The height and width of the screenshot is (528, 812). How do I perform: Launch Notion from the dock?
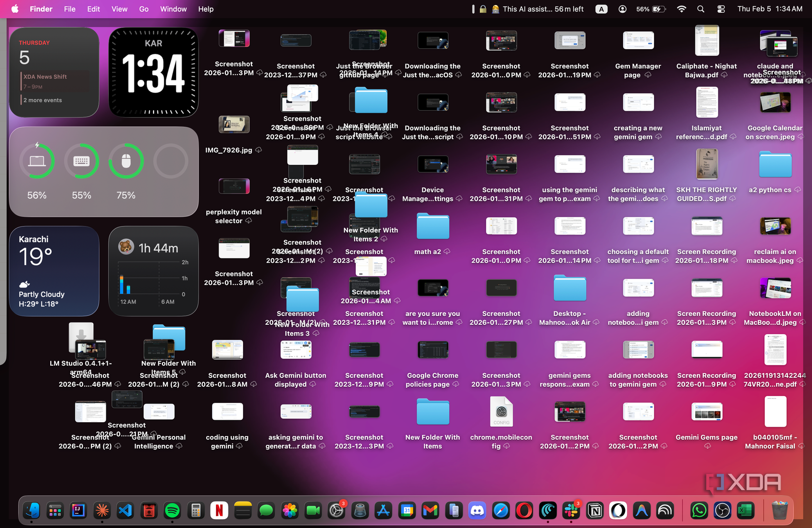coord(595,511)
